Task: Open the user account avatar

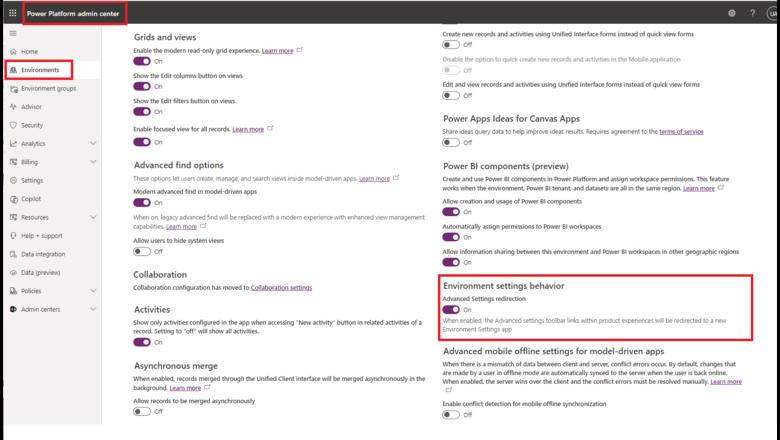Action: (773, 13)
